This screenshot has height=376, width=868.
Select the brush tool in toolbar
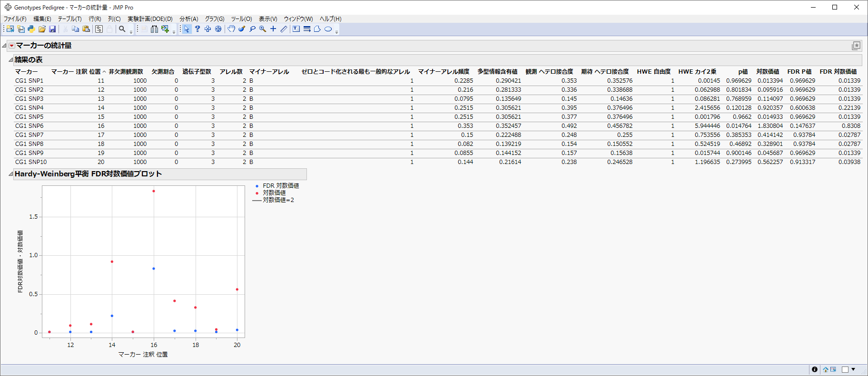pyautogui.click(x=242, y=29)
